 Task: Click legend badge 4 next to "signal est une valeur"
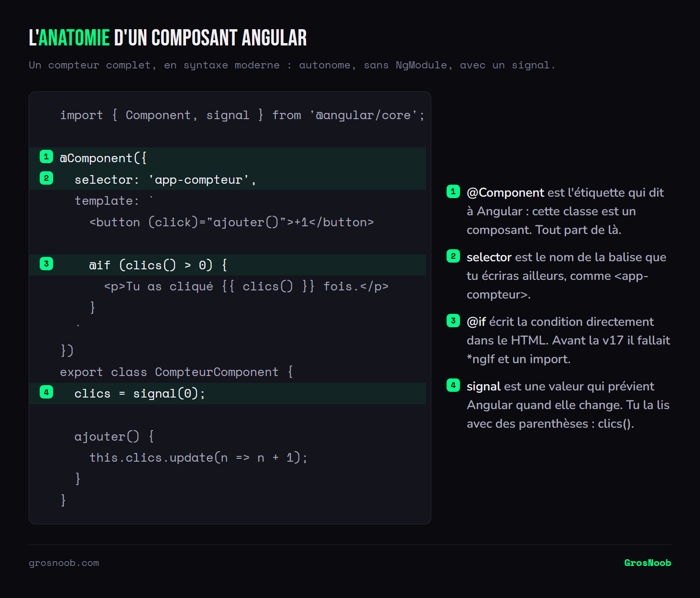pos(453,385)
